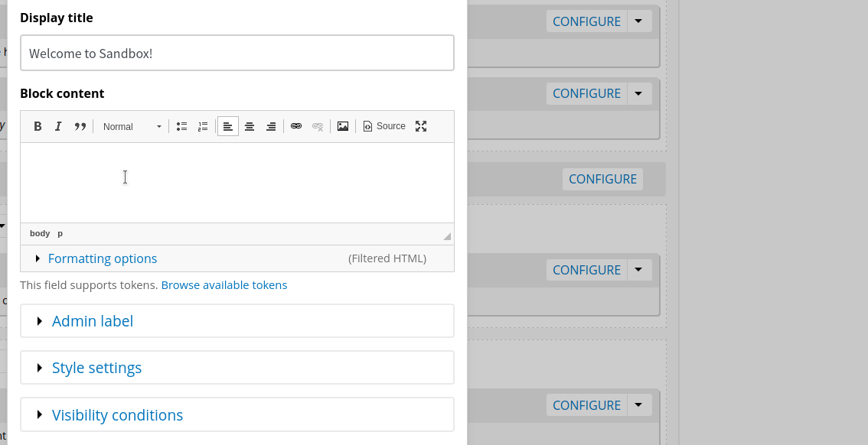868x445 pixels.
Task: Set center text alignment
Action: [x=250, y=126]
